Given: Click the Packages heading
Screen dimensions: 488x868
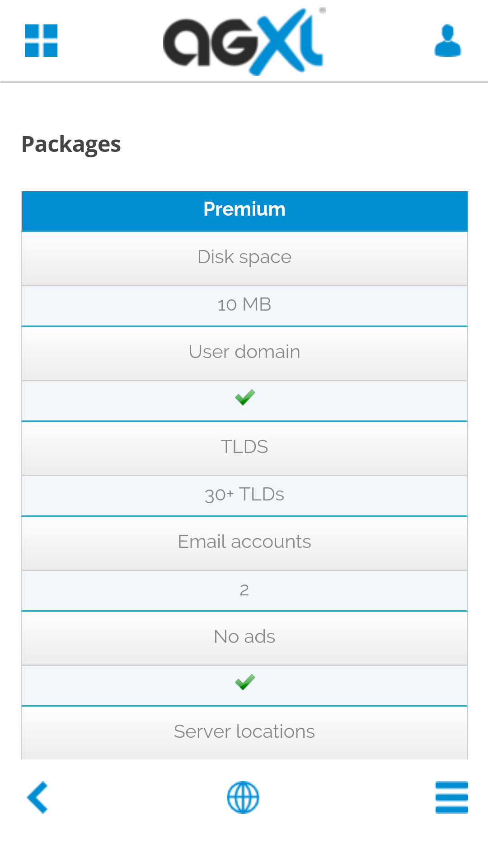Looking at the screenshot, I should tap(71, 145).
